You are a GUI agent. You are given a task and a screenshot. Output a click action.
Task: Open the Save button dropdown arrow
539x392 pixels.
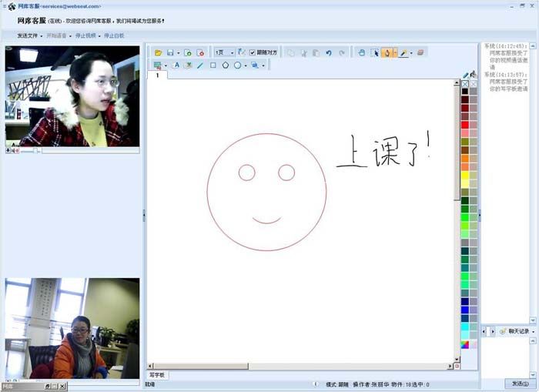tap(178, 53)
